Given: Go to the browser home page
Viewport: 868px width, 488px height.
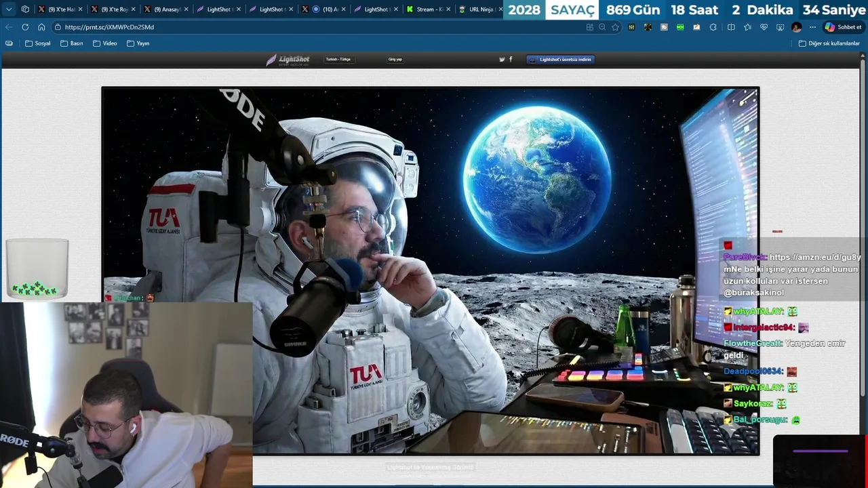Looking at the screenshot, I should [41, 27].
